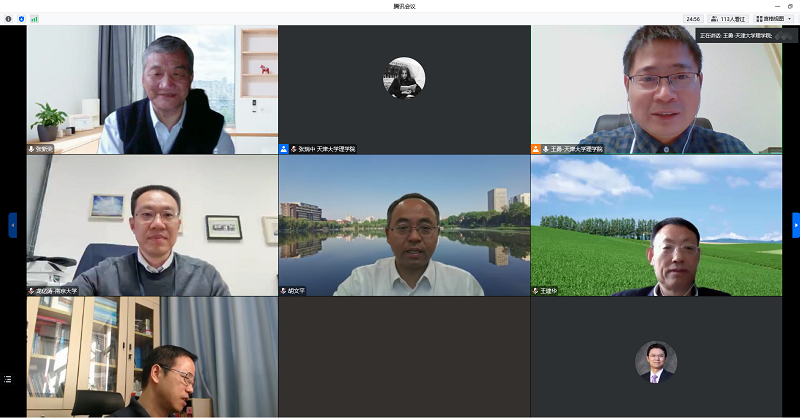Go to the previous page of participants
The width and height of the screenshot is (800, 418).
[12, 225]
